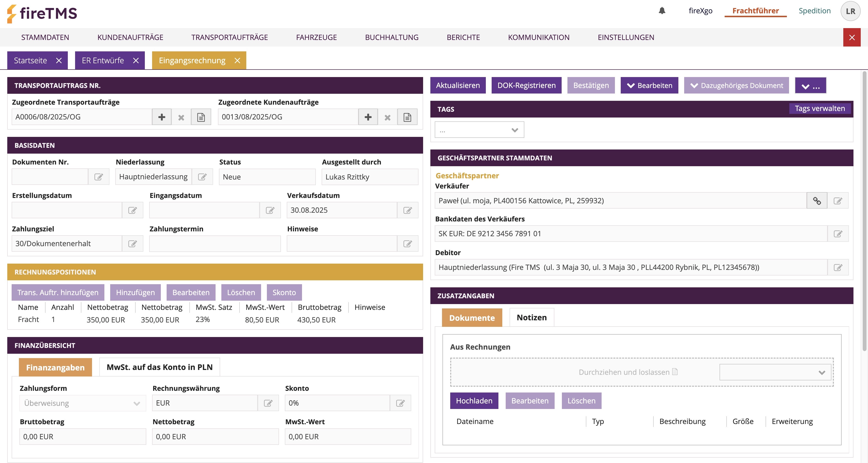868x463 pixels.
Task: Open the EINSTELLUNGEN menu
Action: pyautogui.click(x=626, y=37)
